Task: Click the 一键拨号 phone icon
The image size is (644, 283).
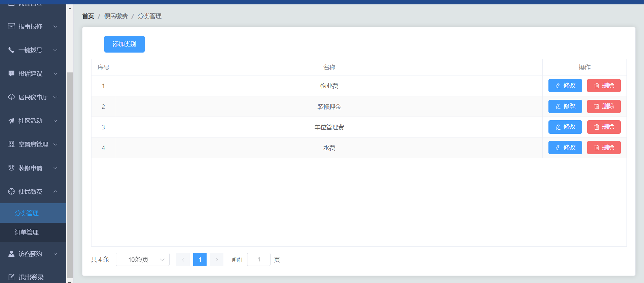Action: [11, 50]
